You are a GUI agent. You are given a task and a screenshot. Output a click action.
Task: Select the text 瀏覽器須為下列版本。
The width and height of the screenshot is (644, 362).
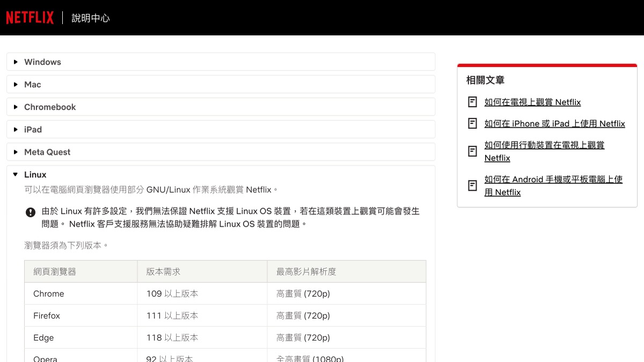point(67,246)
